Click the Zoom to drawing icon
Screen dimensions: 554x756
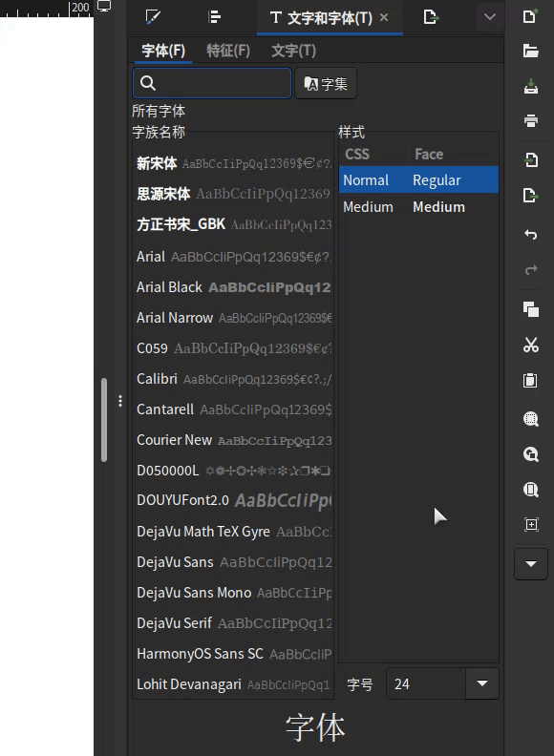[x=531, y=454]
